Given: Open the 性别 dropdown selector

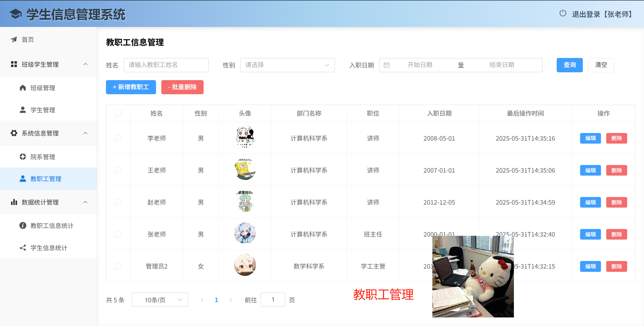Looking at the screenshot, I should [287, 65].
